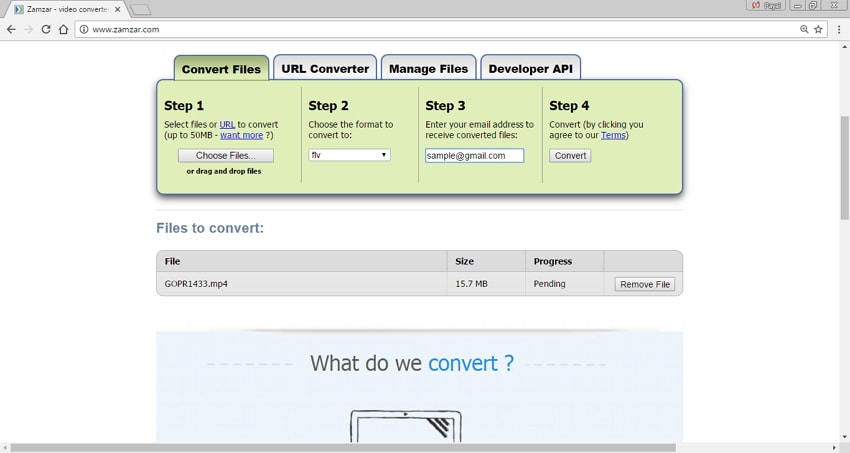Click the Step 1 heading

tap(184, 106)
